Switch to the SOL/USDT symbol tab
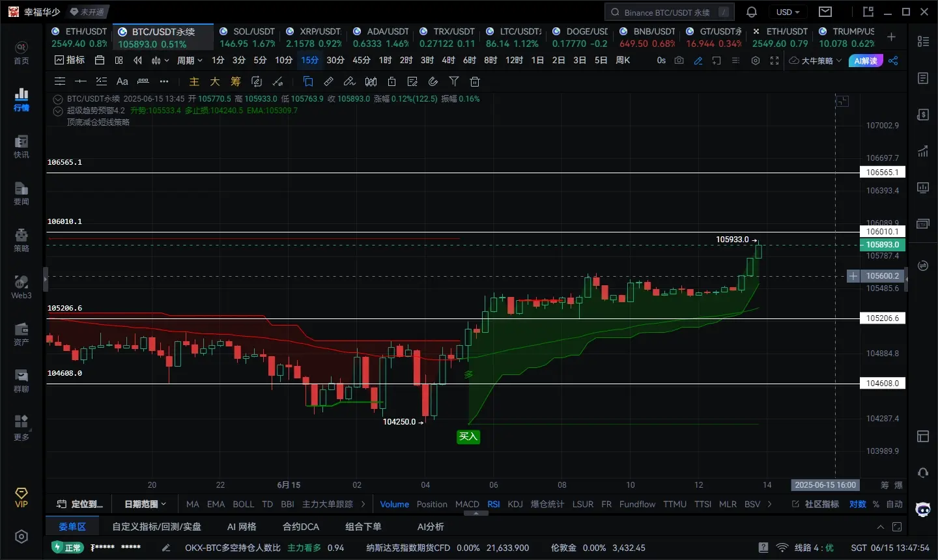 click(246, 37)
